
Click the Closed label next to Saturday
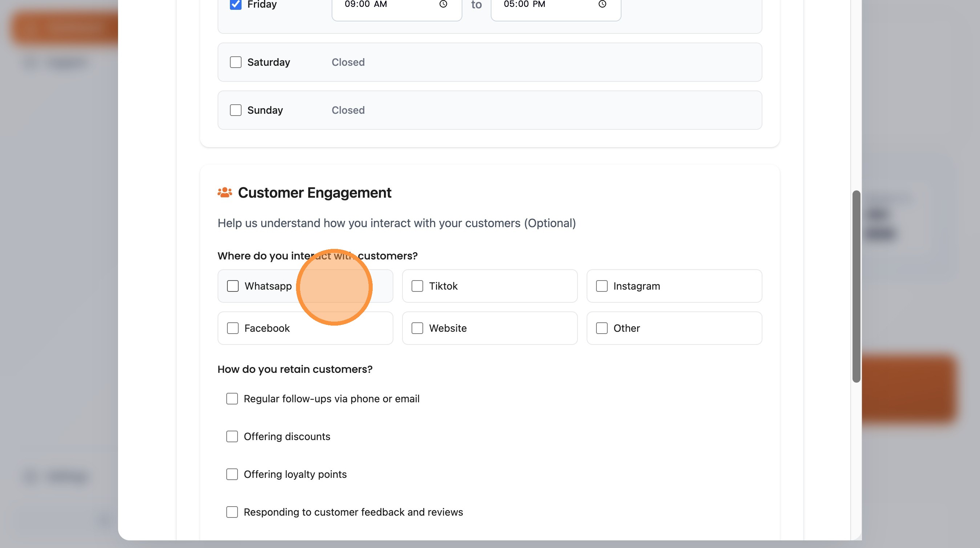click(x=347, y=62)
